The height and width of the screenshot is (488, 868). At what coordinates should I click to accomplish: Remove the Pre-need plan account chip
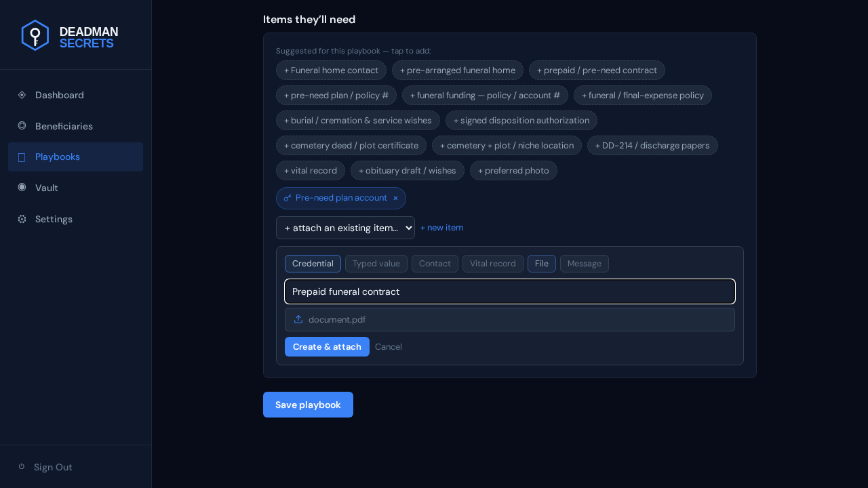pos(395,198)
